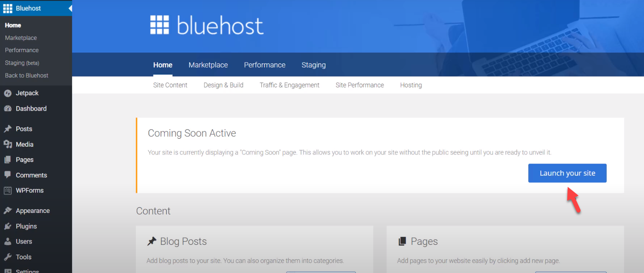Click the Pages card title

424,242
